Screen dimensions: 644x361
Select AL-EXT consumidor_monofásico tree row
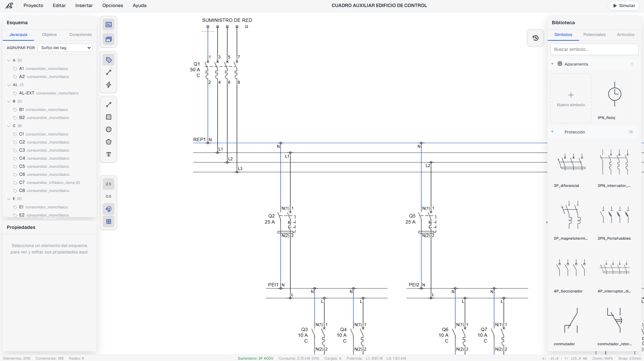tap(49, 93)
